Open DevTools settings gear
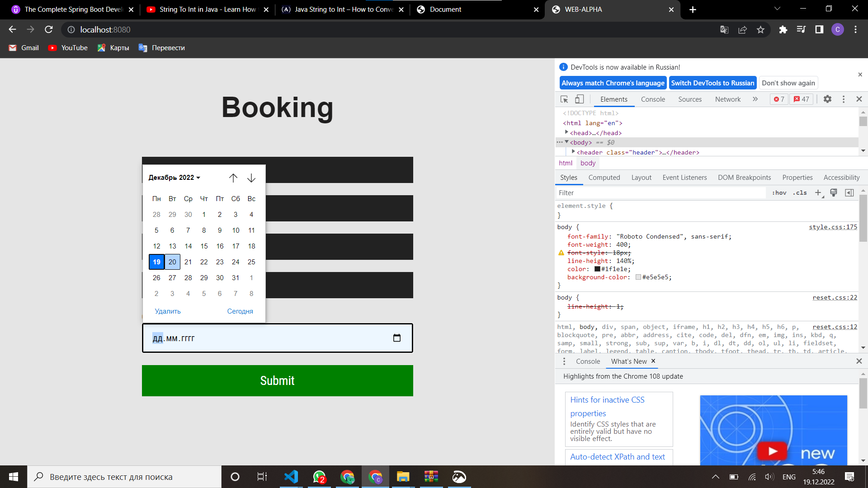 pyautogui.click(x=827, y=99)
